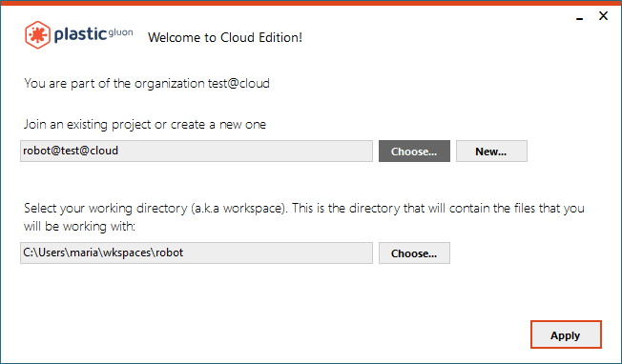The image size is (622, 364).
Task: Focus the C:\Users\maria\wkspaces\robot directory field
Action: tap(197, 253)
